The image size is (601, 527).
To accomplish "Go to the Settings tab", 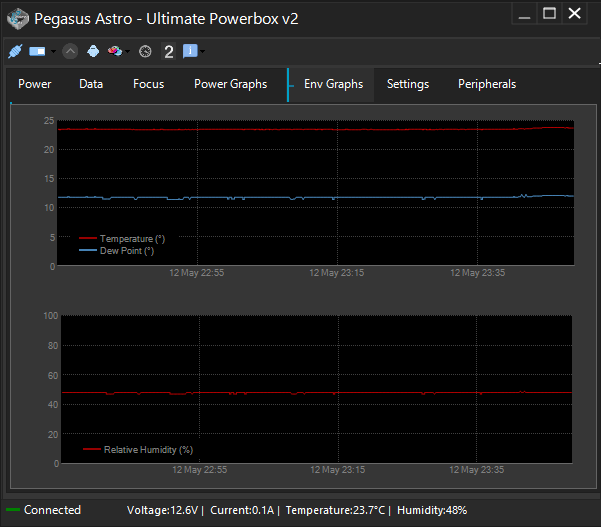I will (408, 84).
